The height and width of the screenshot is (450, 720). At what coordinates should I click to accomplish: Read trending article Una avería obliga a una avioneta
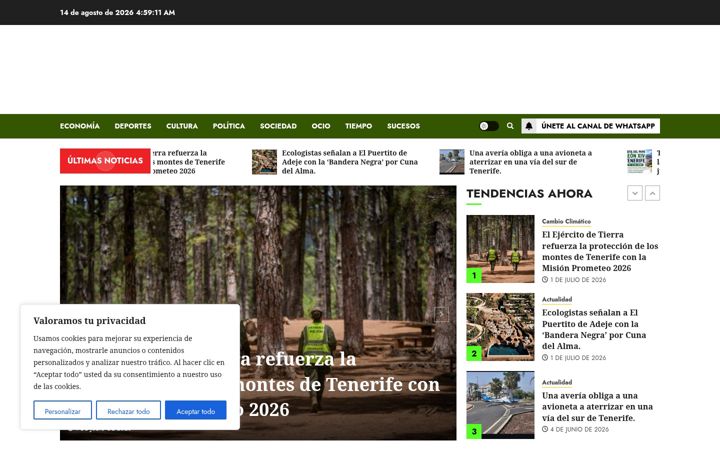[x=597, y=407]
